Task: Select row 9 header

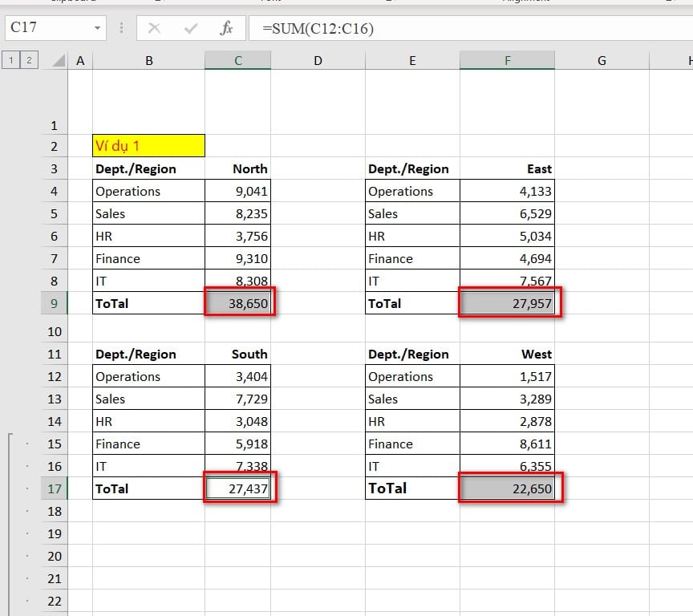Action: [55, 303]
